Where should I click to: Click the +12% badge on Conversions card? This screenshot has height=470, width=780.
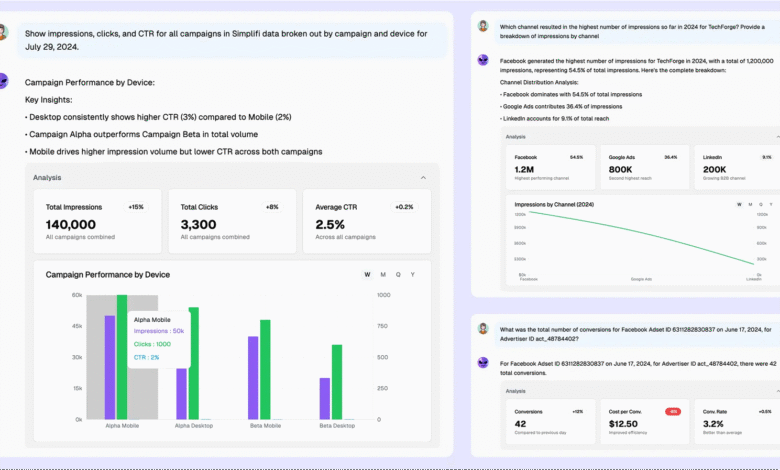[577, 411]
